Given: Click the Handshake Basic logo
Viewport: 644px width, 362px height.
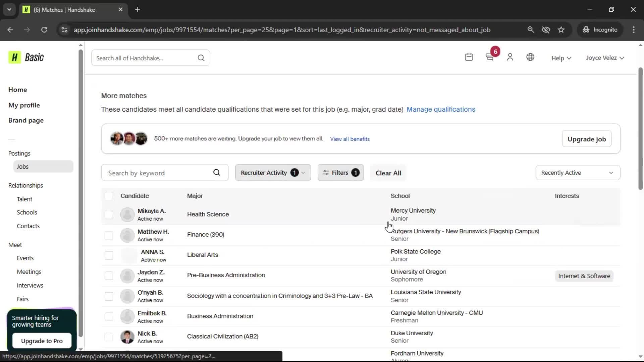Looking at the screenshot, I should pyautogui.click(x=27, y=57).
